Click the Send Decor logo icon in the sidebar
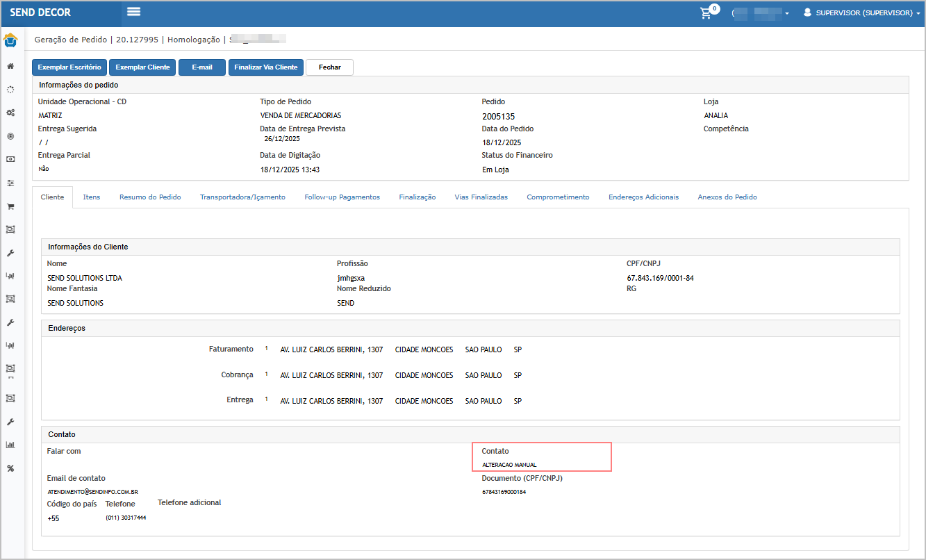 (x=10, y=40)
